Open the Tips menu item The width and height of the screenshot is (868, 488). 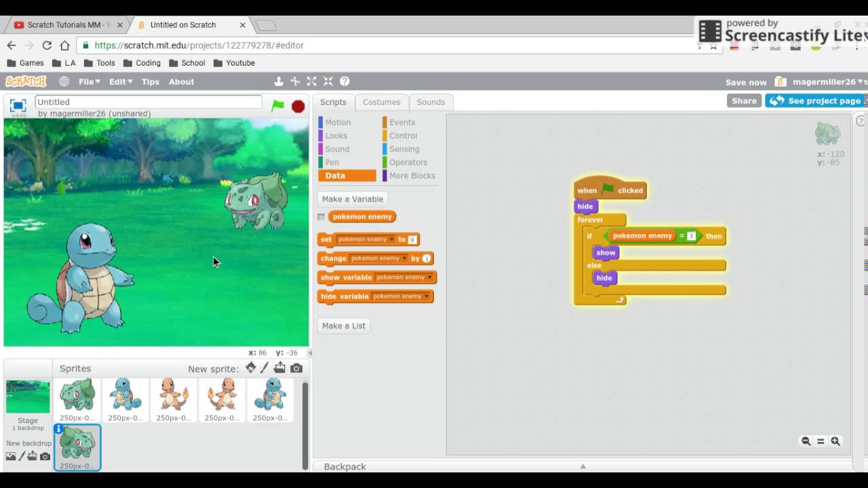(x=150, y=81)
